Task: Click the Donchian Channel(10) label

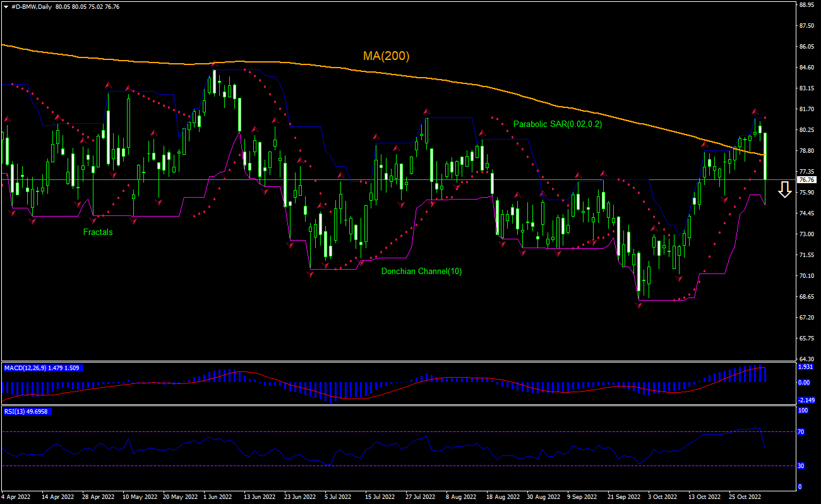Action: pos(421,272)
